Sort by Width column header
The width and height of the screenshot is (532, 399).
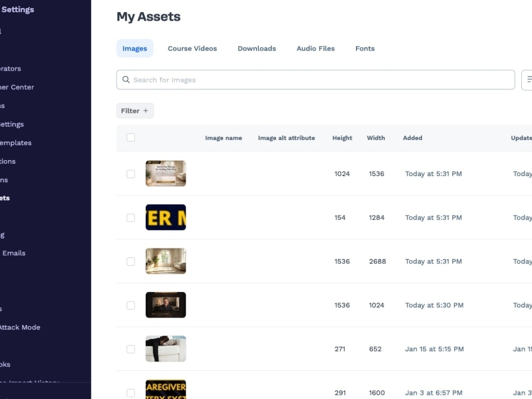(x=376, y=138)
